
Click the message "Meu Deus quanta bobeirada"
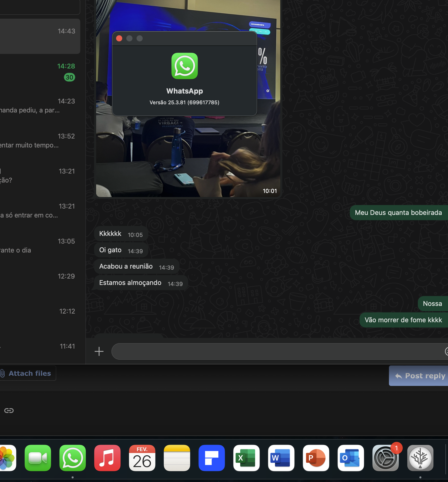(x=399, y=213)
